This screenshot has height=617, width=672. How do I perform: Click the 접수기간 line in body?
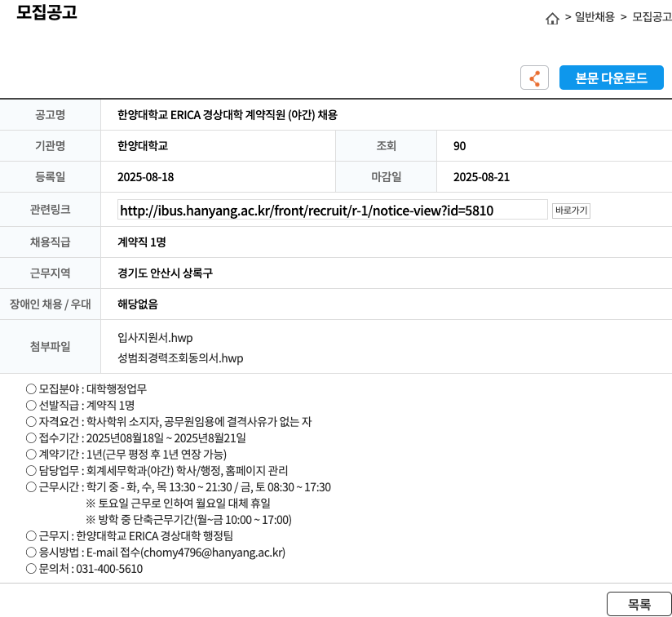[136, 437]
